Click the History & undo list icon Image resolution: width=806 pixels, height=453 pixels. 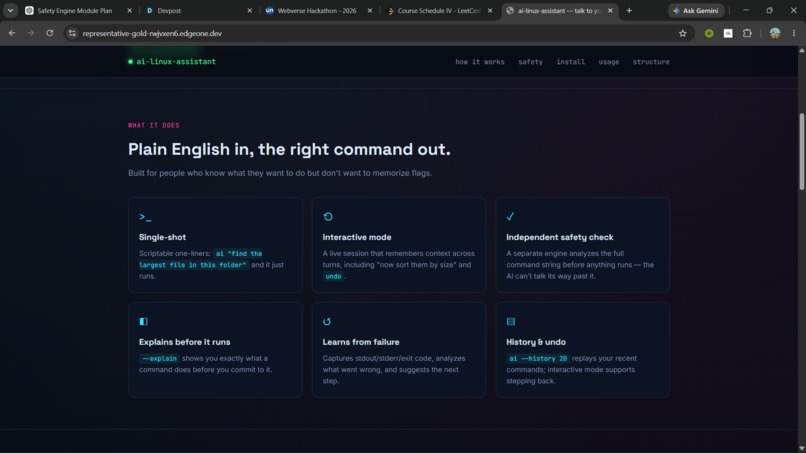(510, 321)
